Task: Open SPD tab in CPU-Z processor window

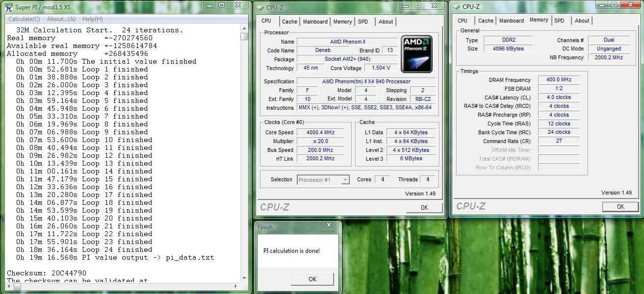Action: (x=363, y=22)
